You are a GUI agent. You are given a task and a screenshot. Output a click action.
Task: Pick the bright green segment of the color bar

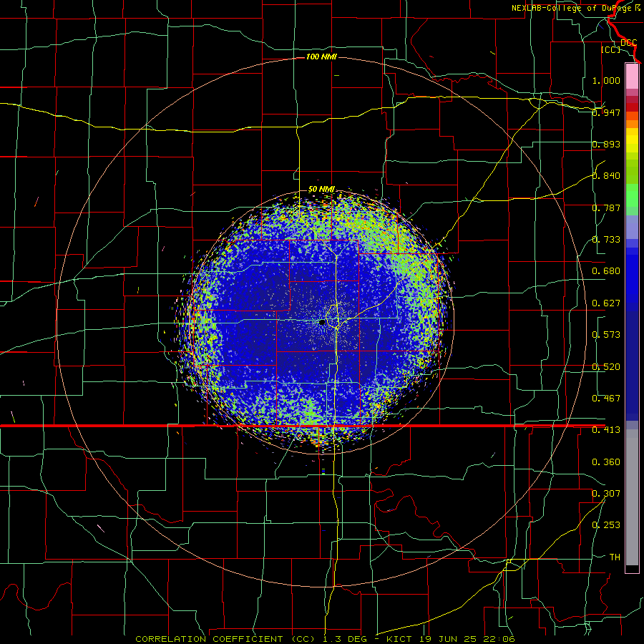pyautogui.click(x=632, y=195)
